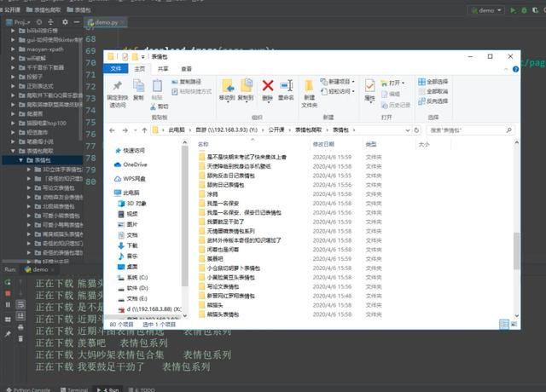Screen dimensions: 546x392
Task: Click the Debug bug icon in PyCharm toolbar
Action: click(524, 10)
